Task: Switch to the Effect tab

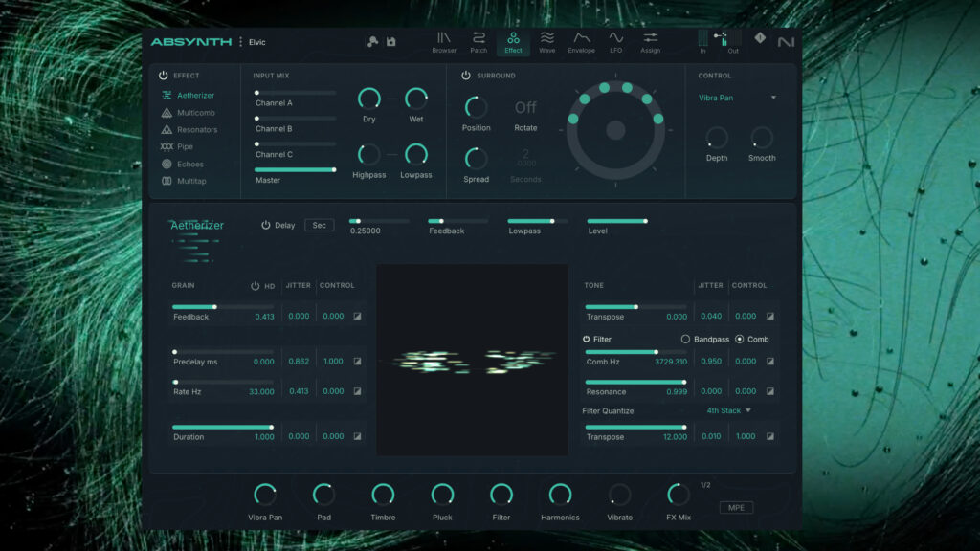Action: tap(513, 41)
